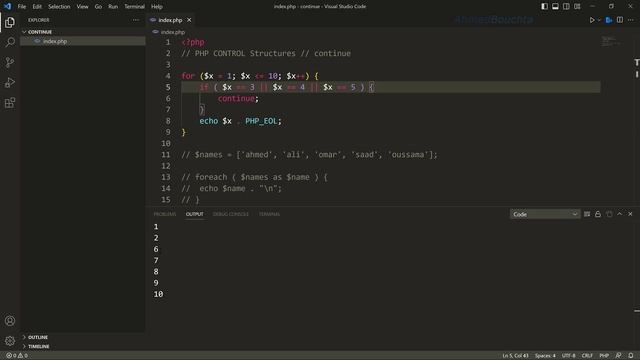640x360 pixels.
Task: Open the Help menu
Action: (x=157, y=7)
